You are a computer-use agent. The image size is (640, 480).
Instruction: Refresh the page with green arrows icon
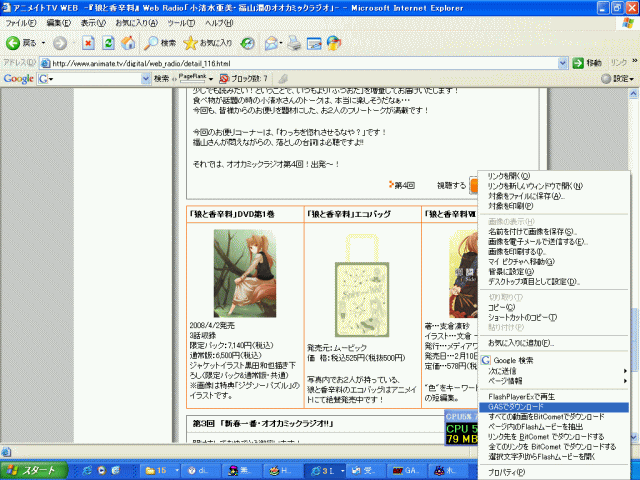click(108, 43)
